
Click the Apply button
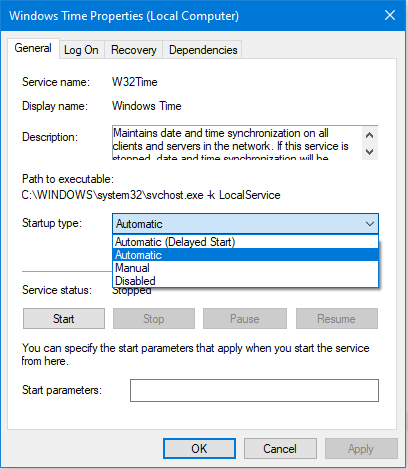coord(361,449)
